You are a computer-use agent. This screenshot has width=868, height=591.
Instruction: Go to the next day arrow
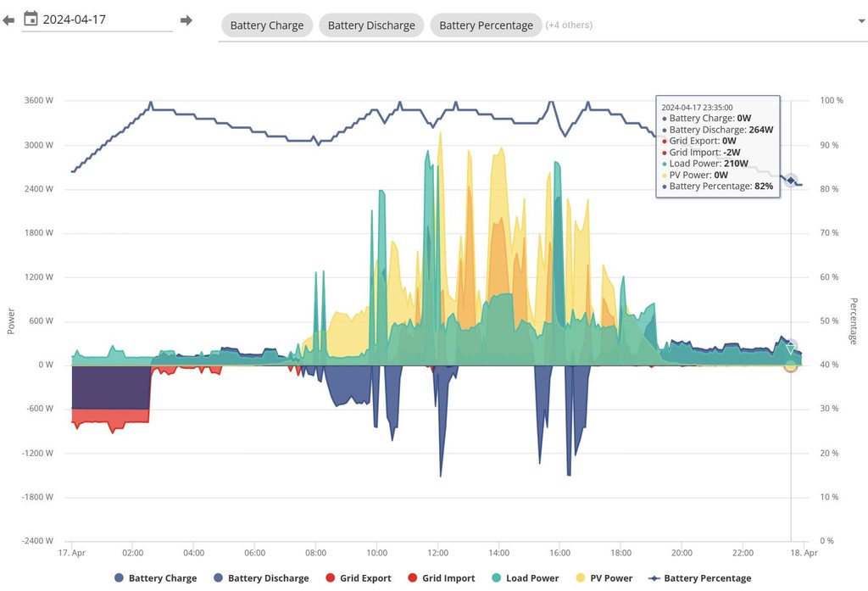[186, 20]
